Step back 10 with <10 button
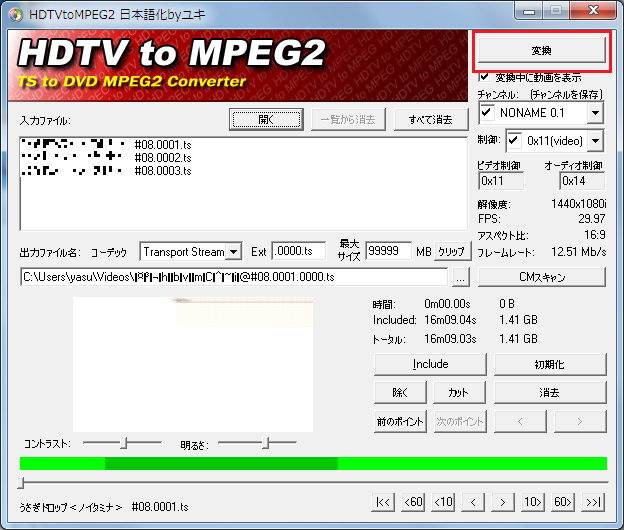The height and width of the screenshot is (530, 624). [443, 501]
